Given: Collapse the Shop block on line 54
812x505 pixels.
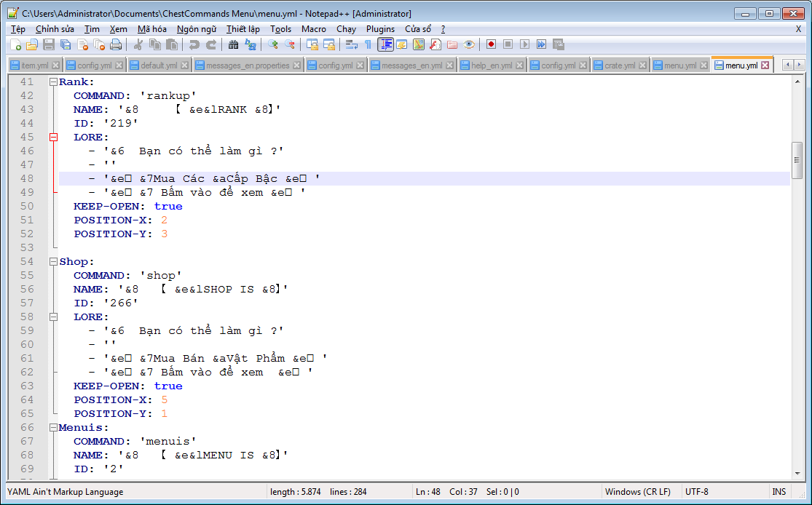Looking at the screenshot, I should pos(53,262).
